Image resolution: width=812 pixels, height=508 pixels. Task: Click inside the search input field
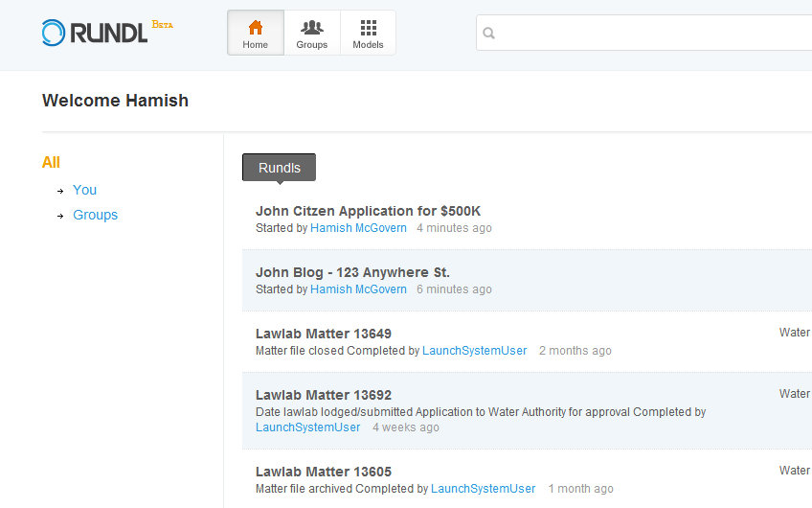[x=651, y=34]
